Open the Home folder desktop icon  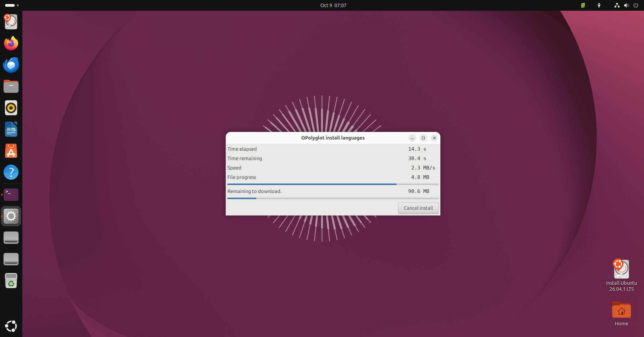pyautogui.click(x=621, y=314)
